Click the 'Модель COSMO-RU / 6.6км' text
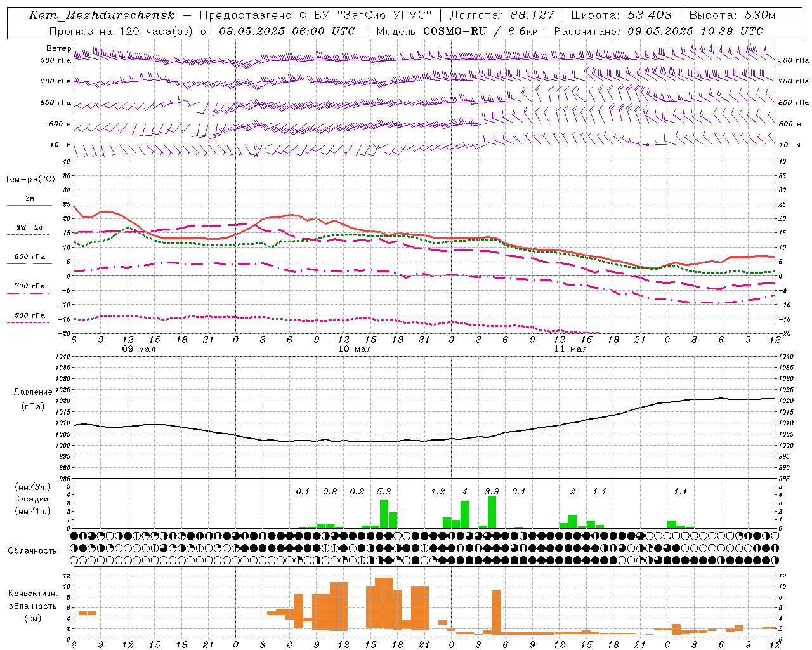Screen dimensions: 812x650 (x=457, y=31)
